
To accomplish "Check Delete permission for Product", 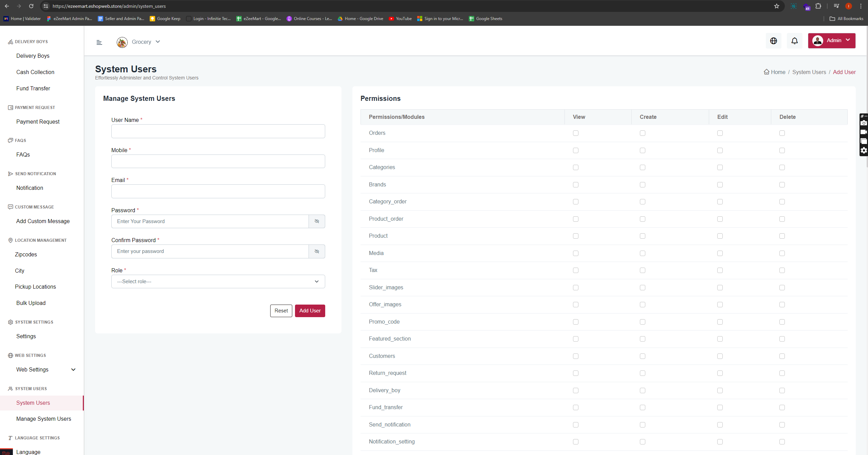I will pyautogui.click(x=782, y=236).
